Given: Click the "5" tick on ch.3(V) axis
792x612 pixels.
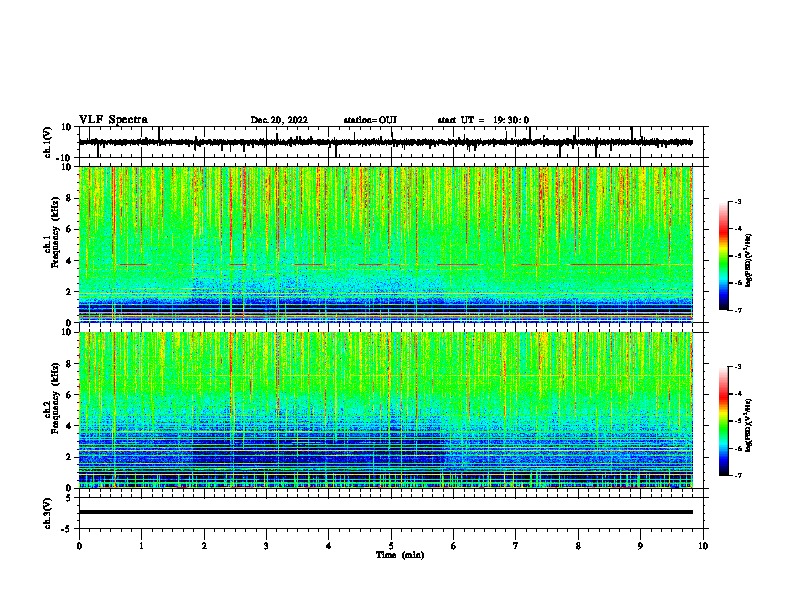Looking at the screenshot, I should click(70, 498).
